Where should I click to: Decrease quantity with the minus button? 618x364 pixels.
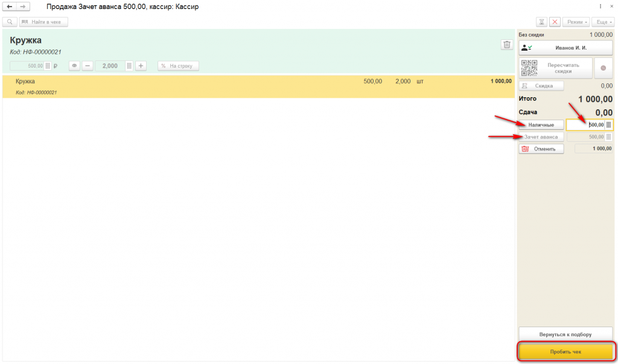[x=88, y=66]
